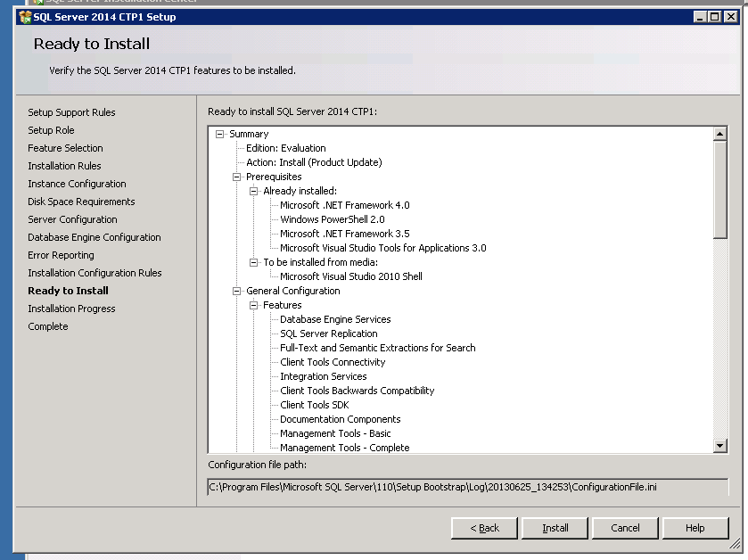Screen dimensions: 748x560
Task: Go back using the Back button
Action: 485,528
